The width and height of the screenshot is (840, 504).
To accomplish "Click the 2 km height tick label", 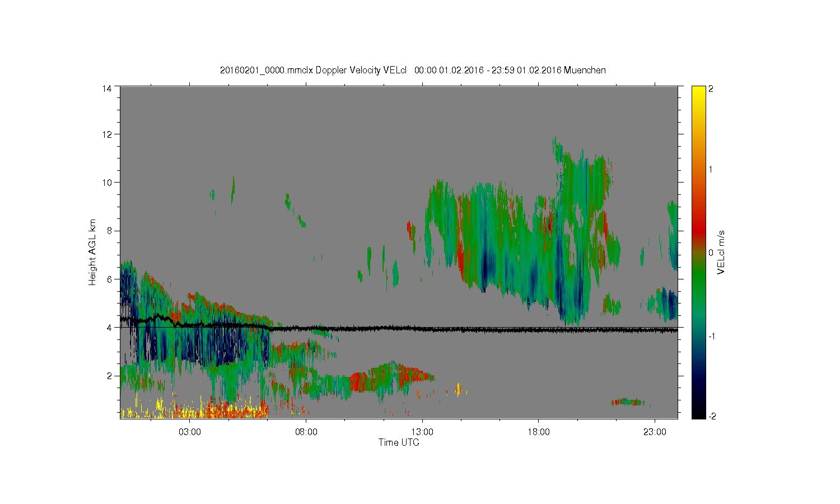I will click(x=110, y=375).
